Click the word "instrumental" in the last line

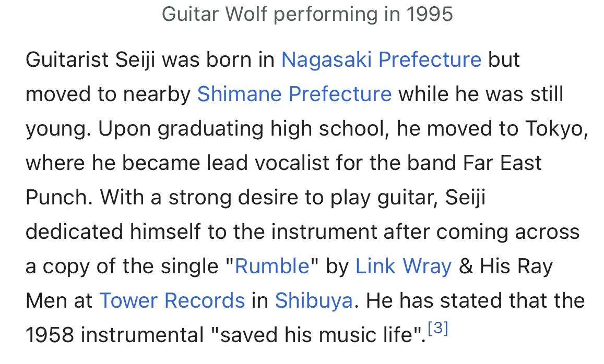[x=142, y=335]
